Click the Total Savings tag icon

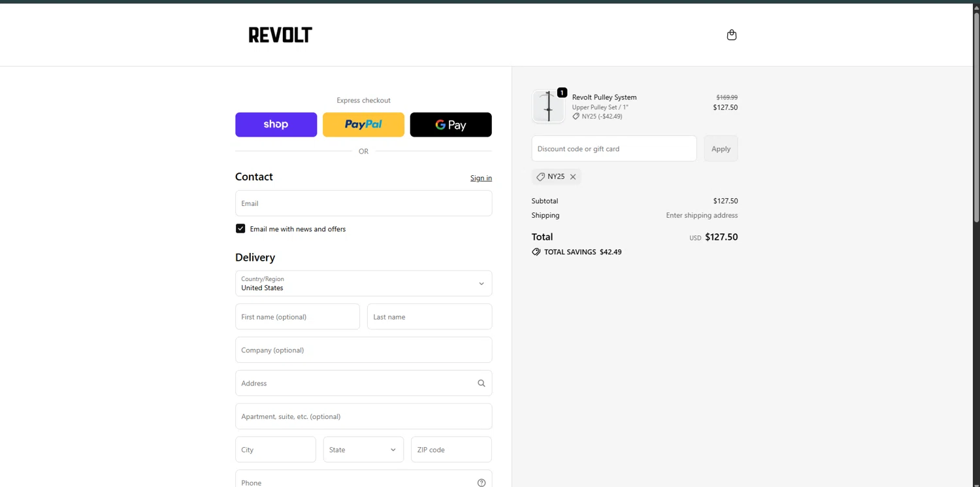point(536,252)
